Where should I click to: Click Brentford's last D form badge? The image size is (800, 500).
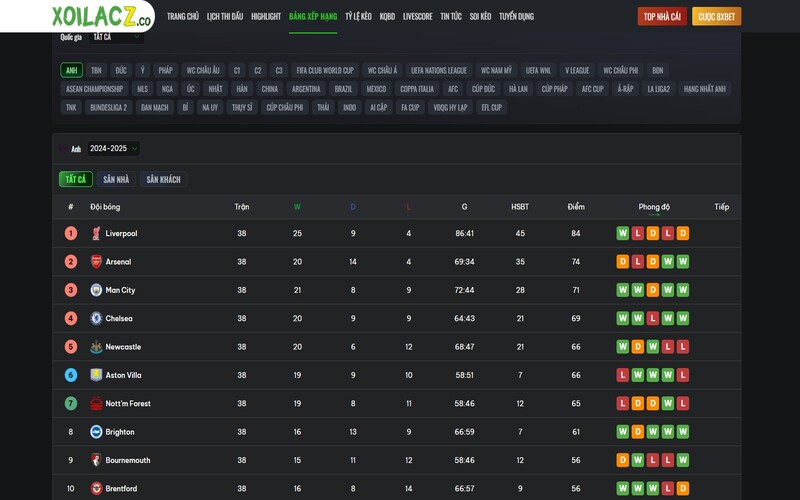pyautogui.click(x=683, y=488)
